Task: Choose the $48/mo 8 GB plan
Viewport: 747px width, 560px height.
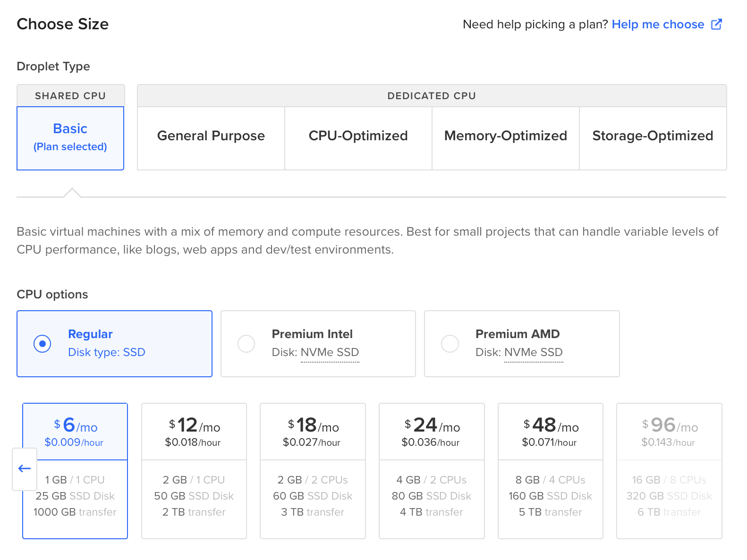Action: [x=550, y=470]
